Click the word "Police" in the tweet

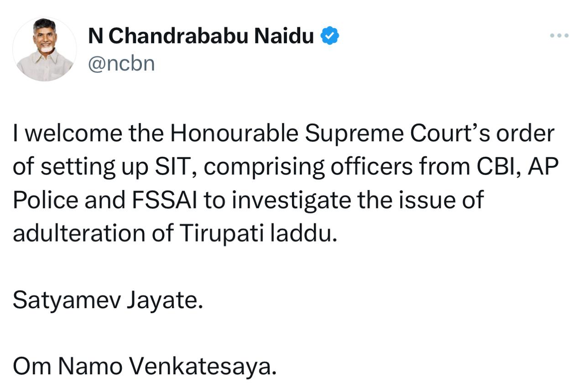point(46,200)
